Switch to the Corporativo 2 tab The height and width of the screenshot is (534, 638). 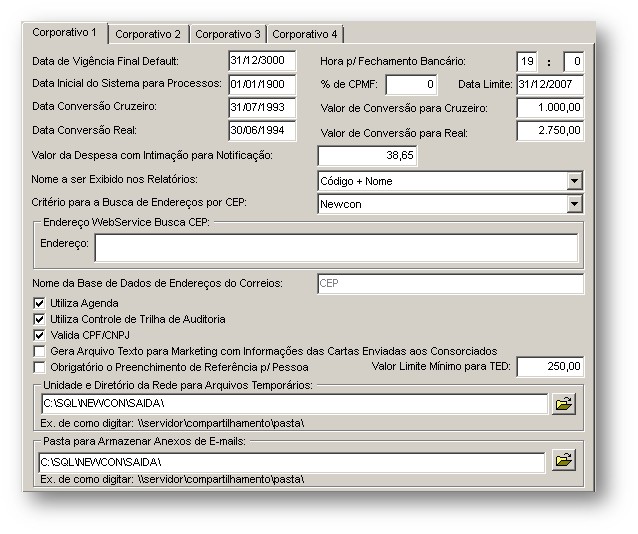point(148,34)
